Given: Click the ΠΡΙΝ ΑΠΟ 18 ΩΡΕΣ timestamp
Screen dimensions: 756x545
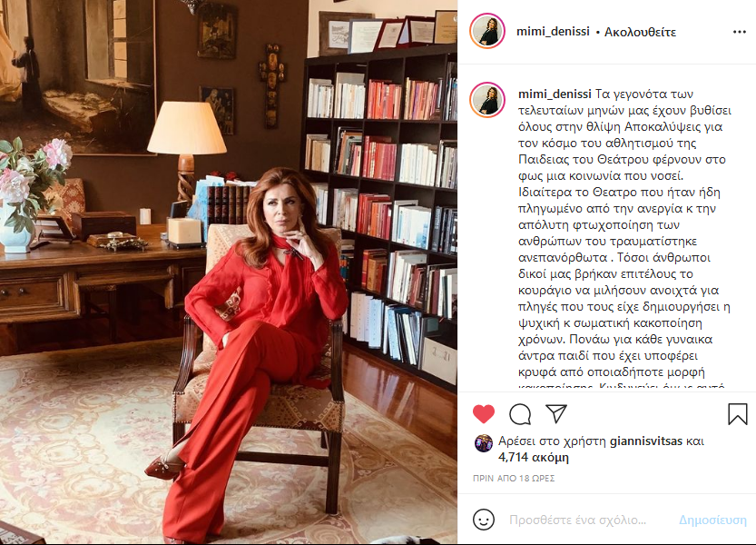Looking at the screenshot, I should (x=514, y=478).
